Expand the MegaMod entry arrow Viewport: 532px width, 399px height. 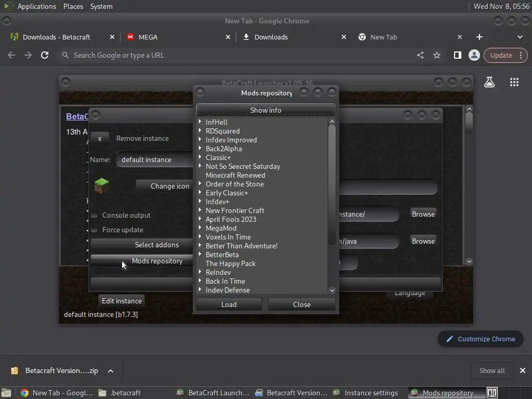point(200,228)
